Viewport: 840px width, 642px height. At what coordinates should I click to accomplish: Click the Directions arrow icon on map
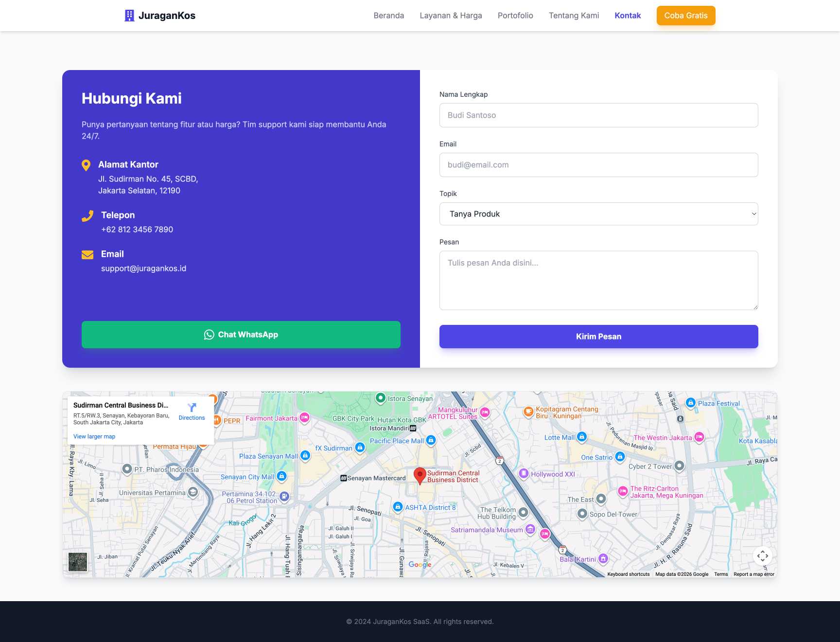click(192, 408)
